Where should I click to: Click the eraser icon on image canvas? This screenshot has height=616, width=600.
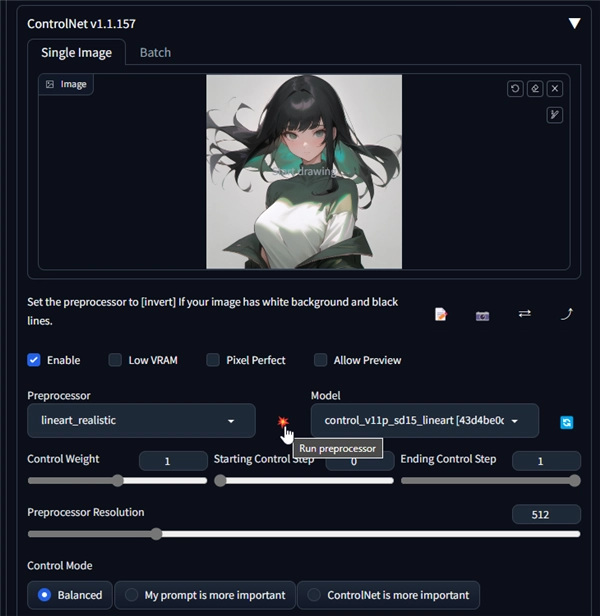point(535,89)
